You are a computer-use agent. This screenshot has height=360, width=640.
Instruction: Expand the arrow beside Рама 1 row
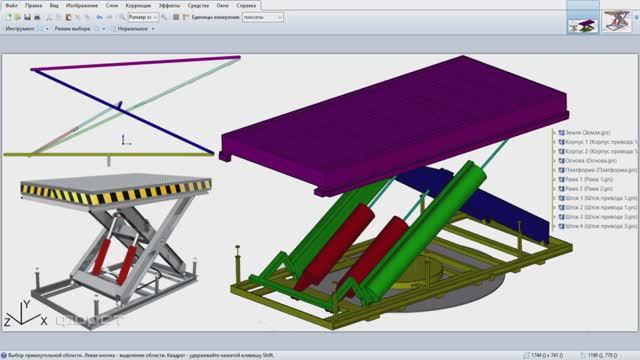(555, 180)
